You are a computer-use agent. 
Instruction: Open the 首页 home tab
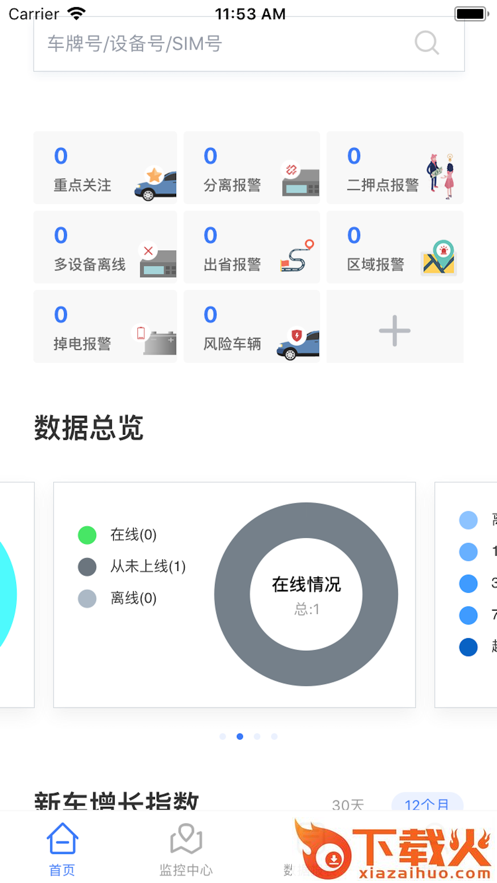[62, 849]
